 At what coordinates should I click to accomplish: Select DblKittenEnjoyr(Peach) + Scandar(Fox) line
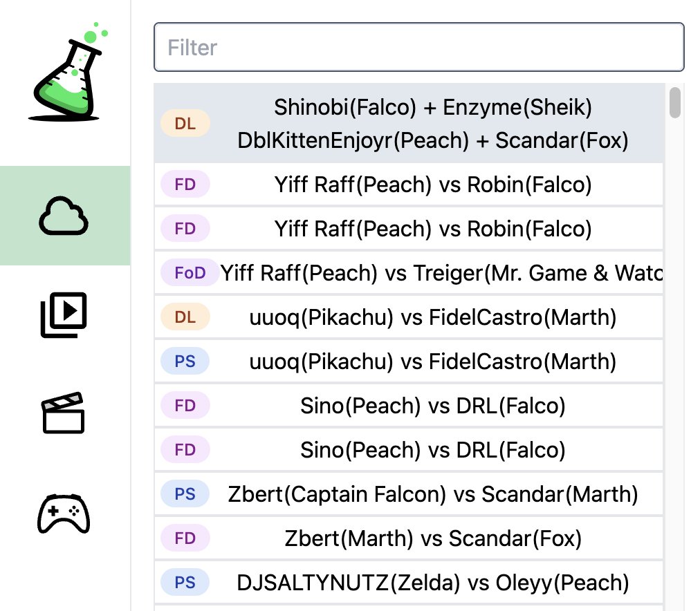tap(432, 140)
